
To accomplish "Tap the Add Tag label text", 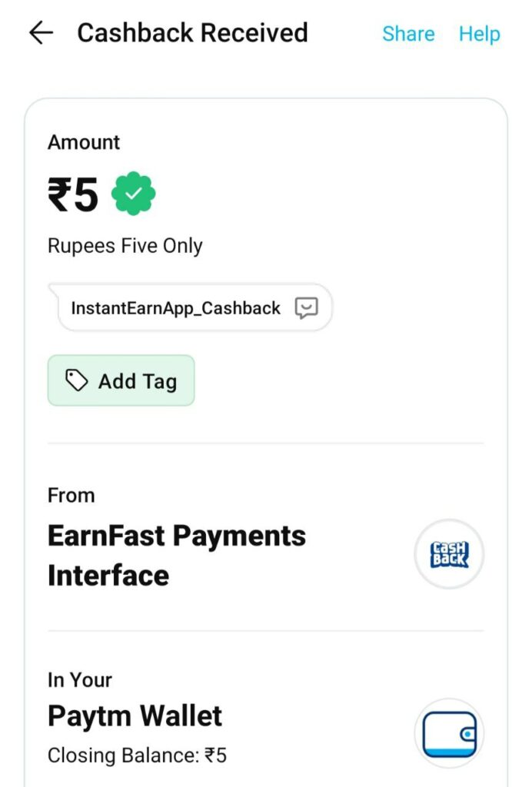I will coord(138,381).
